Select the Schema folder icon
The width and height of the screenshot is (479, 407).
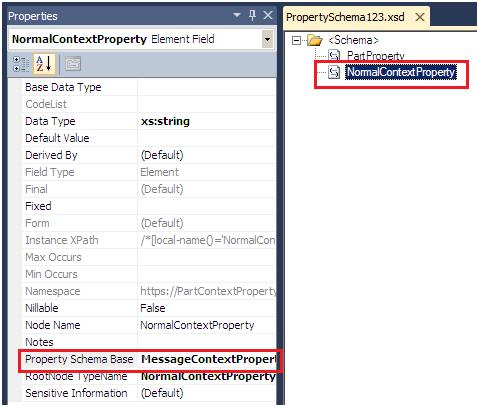314,40
